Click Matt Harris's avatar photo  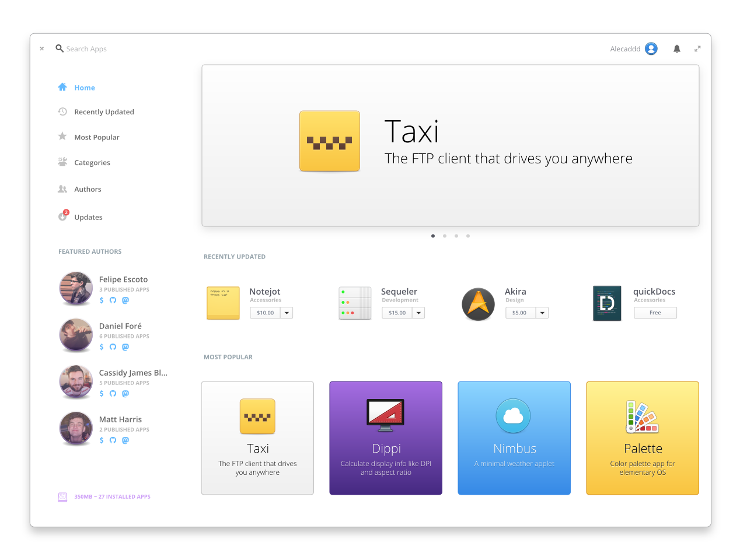coord(76,429)
